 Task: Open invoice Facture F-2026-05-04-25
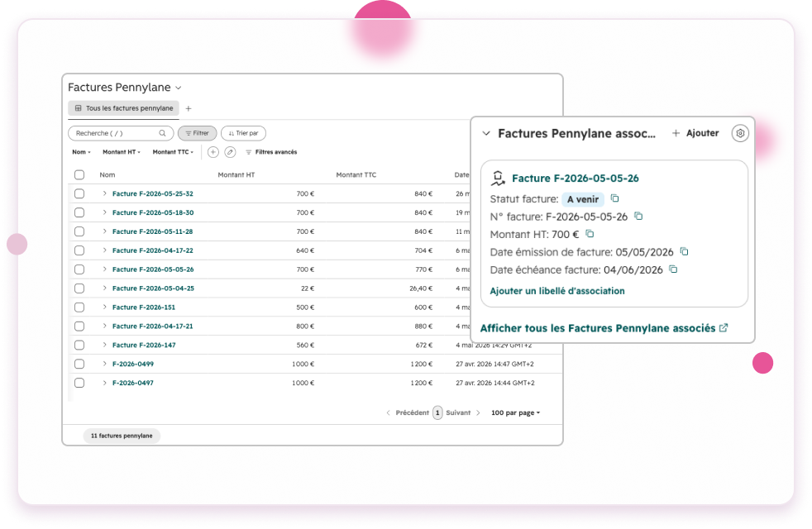coord(153,288)
